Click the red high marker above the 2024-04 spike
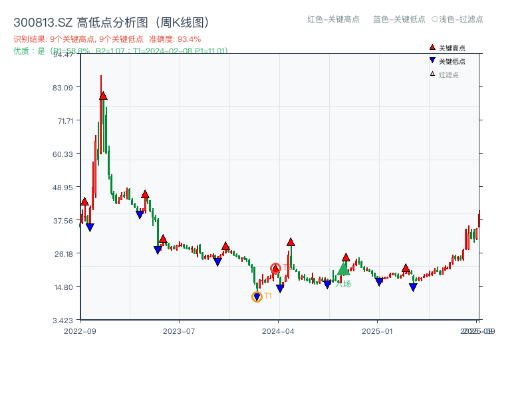The width and height of the screenshot is (532, 399). (290, 243)
